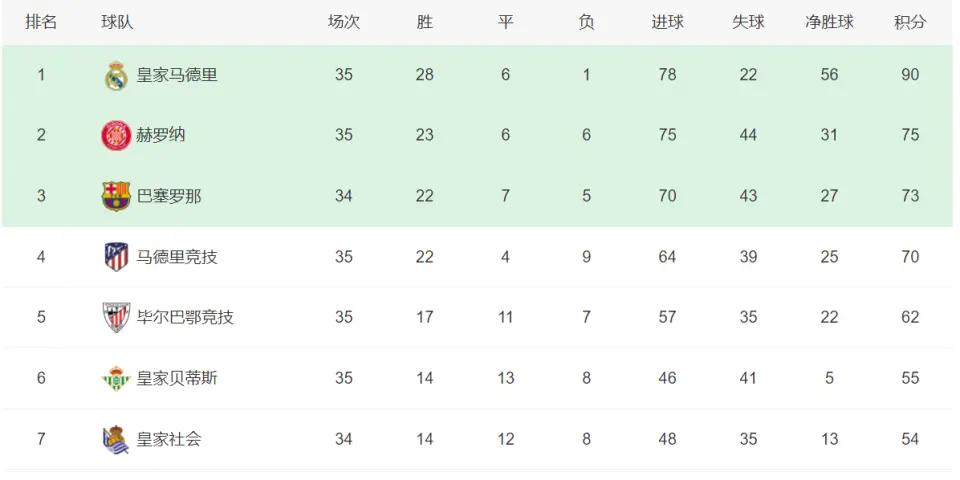Image resolution: width=960 pixels, height=480 pixels.
Task: Click the 场次 column header
Action: (x=343, y=23)
